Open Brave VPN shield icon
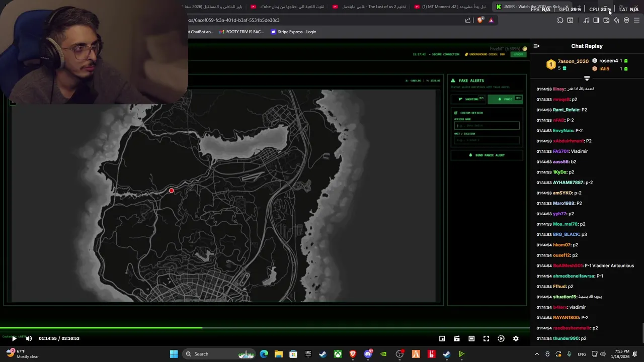This screenshot has height=362, width=644. 626,20
